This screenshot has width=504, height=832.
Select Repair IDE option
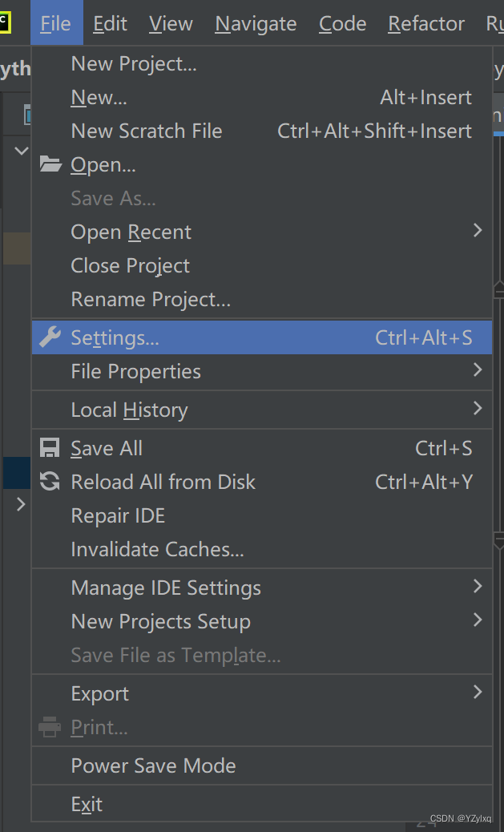tap(118, 515)
